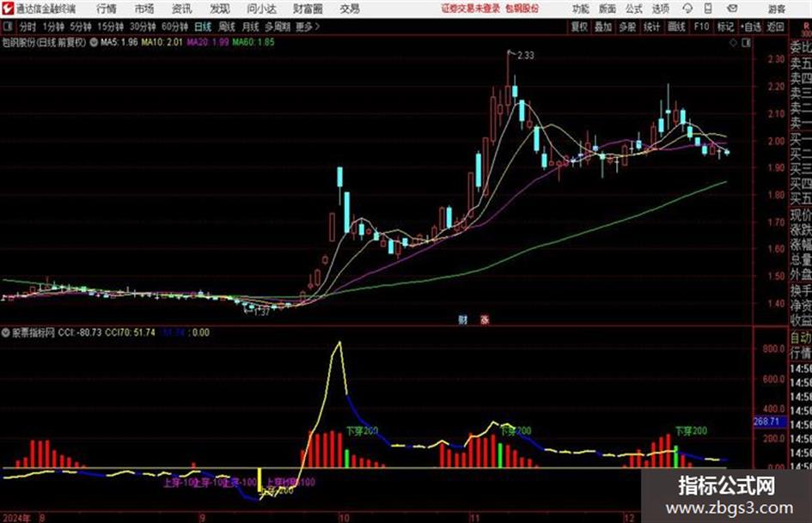
Task: Open the 市场 menu
Action: [144, 9]
